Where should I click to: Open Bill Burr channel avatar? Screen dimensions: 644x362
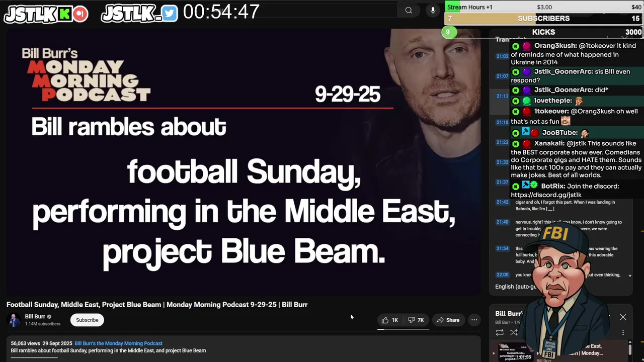coord(14,320)
